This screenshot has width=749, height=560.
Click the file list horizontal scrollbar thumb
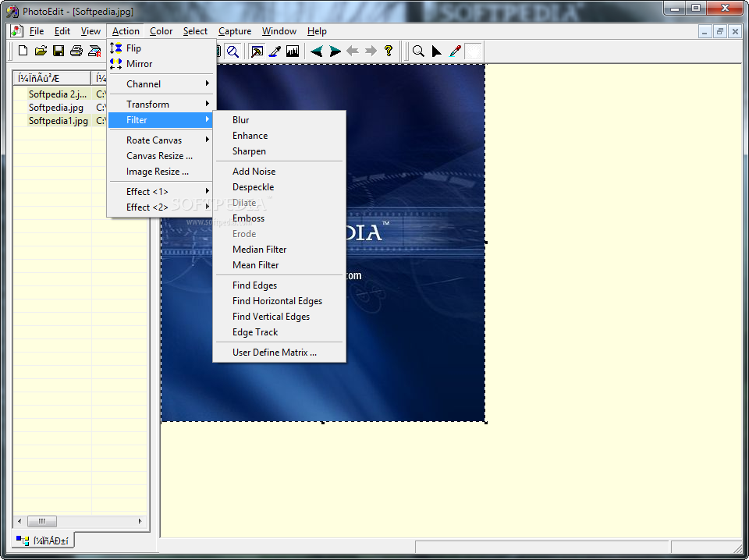click(x=42, y=521)
